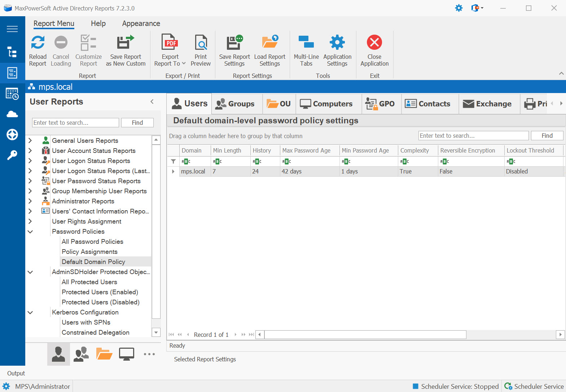The width and height of the screenshot is (566, 392).
Task: Switch to the Groups tab
Action: pyautogui.click(x=237, y=104)
